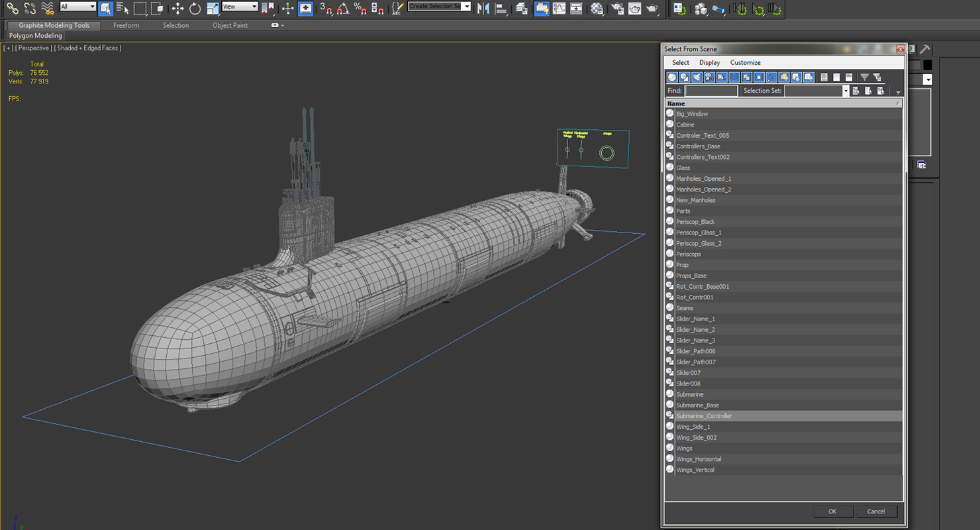This screenshot has height=530, width=980.
Task: Click in the Find input field
Action: 711,91
